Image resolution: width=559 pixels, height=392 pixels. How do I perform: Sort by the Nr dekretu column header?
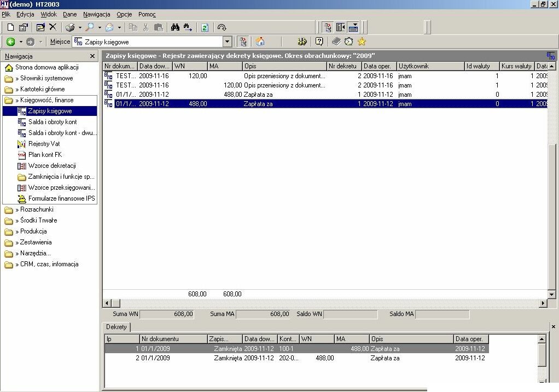pos(344,66)
